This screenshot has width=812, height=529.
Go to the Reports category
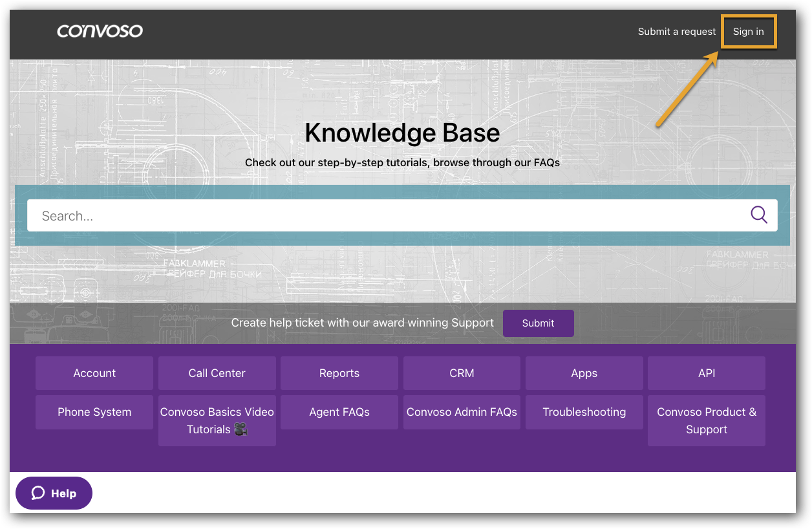coord(339,373)
